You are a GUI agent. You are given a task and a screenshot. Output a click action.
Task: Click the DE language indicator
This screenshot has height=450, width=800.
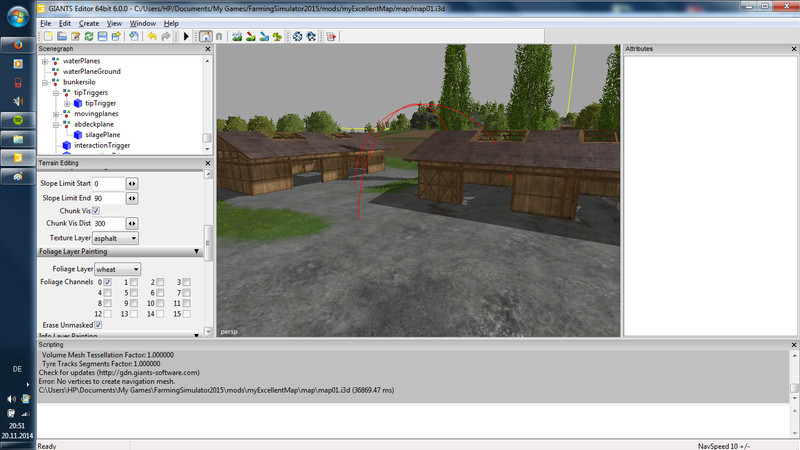(x=17, y=369)
